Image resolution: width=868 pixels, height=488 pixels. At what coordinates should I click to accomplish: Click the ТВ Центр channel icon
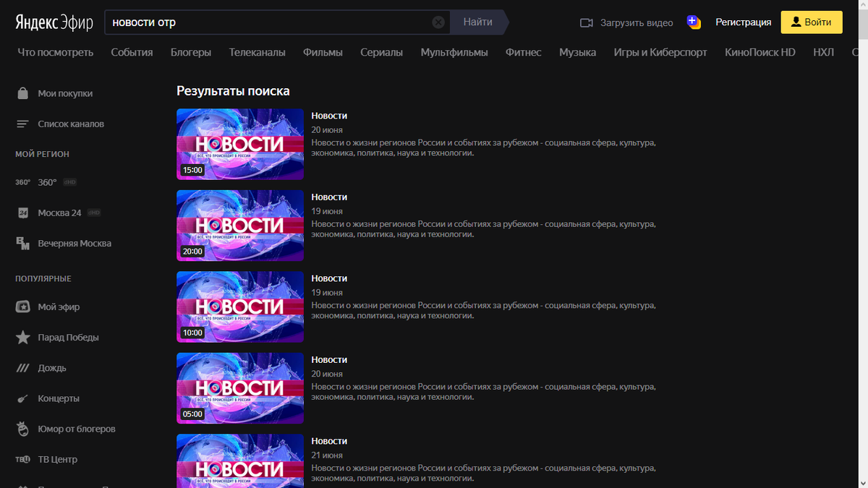coord(23,460)
